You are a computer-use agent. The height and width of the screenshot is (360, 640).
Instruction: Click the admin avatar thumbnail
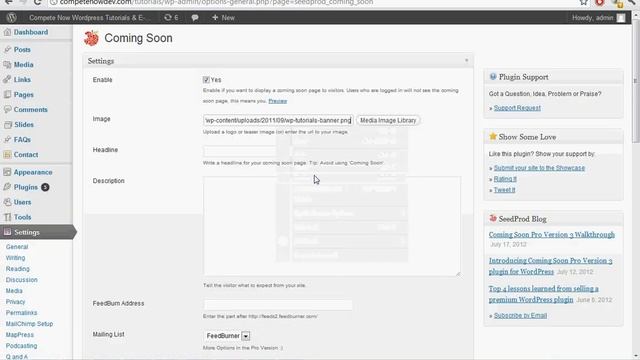point(621,18)
